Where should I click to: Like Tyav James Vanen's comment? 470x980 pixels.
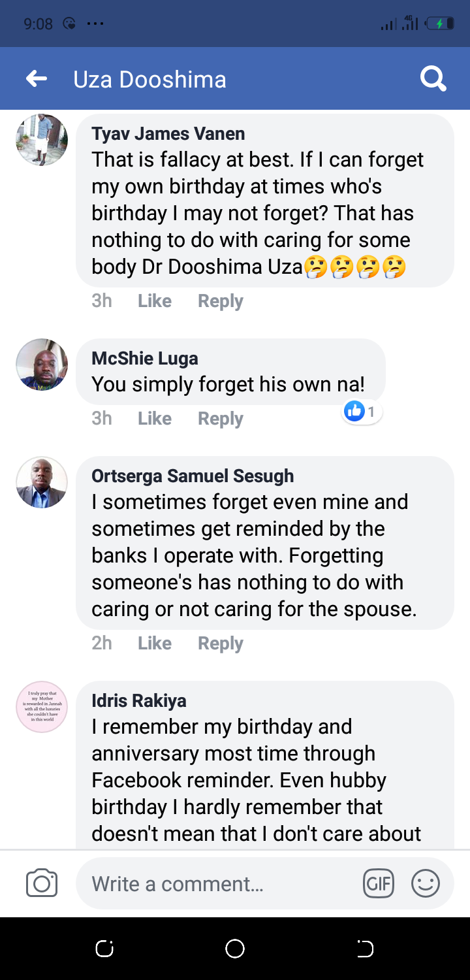coord(155,301)
